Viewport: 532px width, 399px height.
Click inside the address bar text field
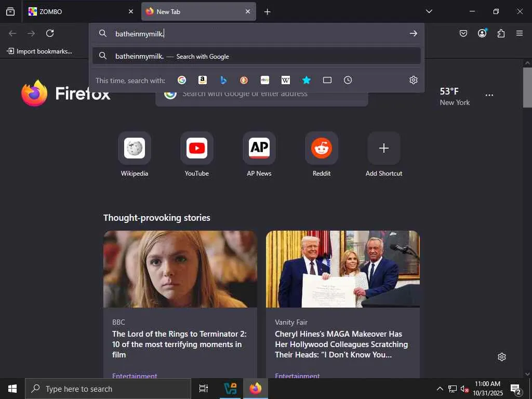pos(258,34)
